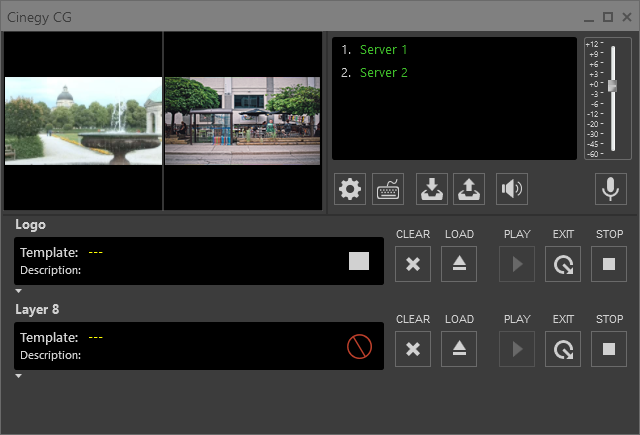Click the audio volume slider handle
This screenshot has height=435, width=640.
[612, 86]
